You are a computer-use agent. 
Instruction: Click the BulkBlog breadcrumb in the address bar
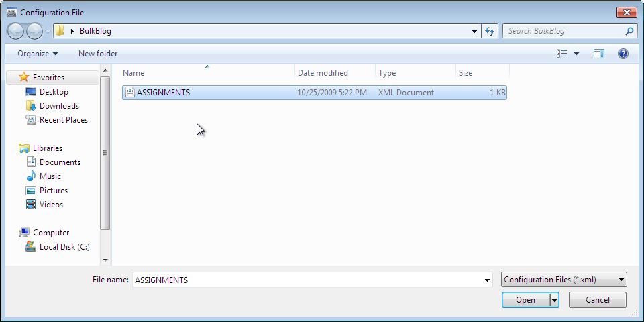tap(95, 31)
